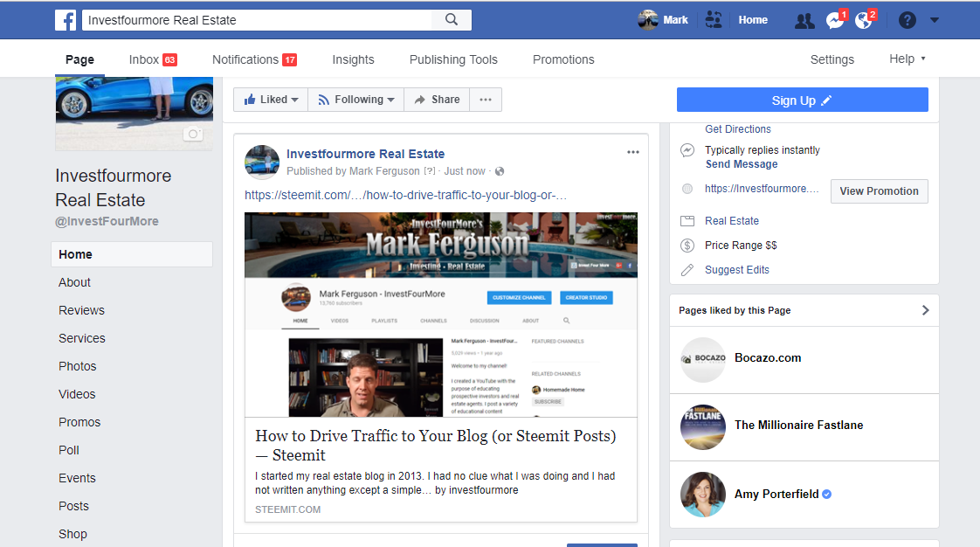Image resolution: width=980 pixels, height=547 pixels.
Task: Click the Following feed icon
Action: pos(323,100)
